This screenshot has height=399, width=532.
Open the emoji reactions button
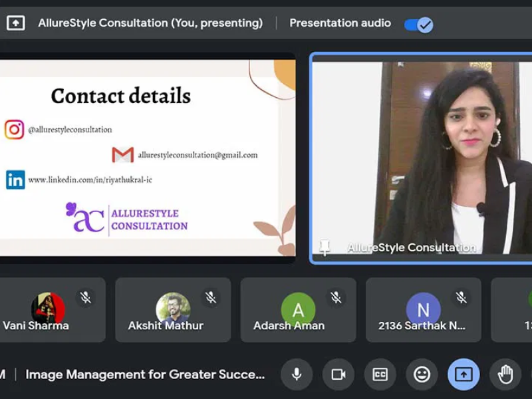click(422, 374)
